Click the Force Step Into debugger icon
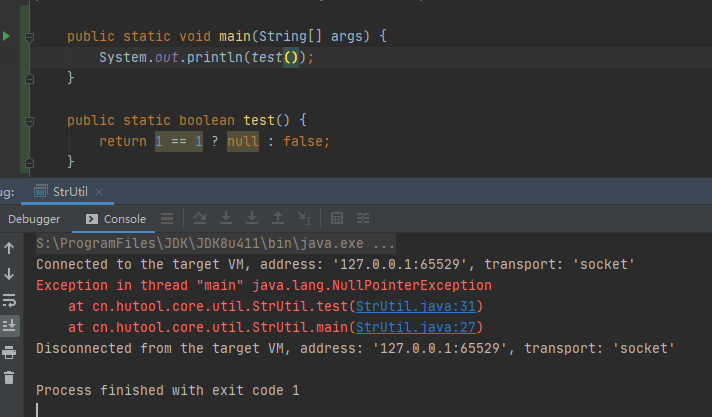 tap(251, 219)
